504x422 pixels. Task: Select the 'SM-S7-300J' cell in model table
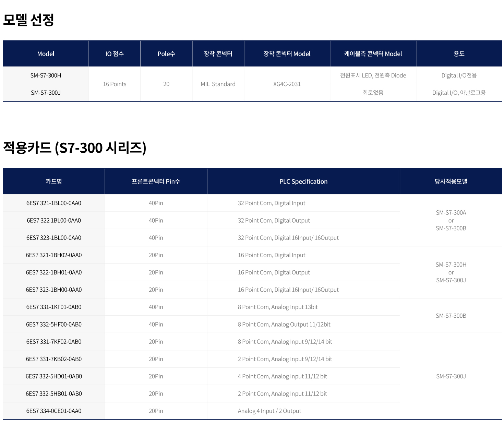[x=46, y=93]
